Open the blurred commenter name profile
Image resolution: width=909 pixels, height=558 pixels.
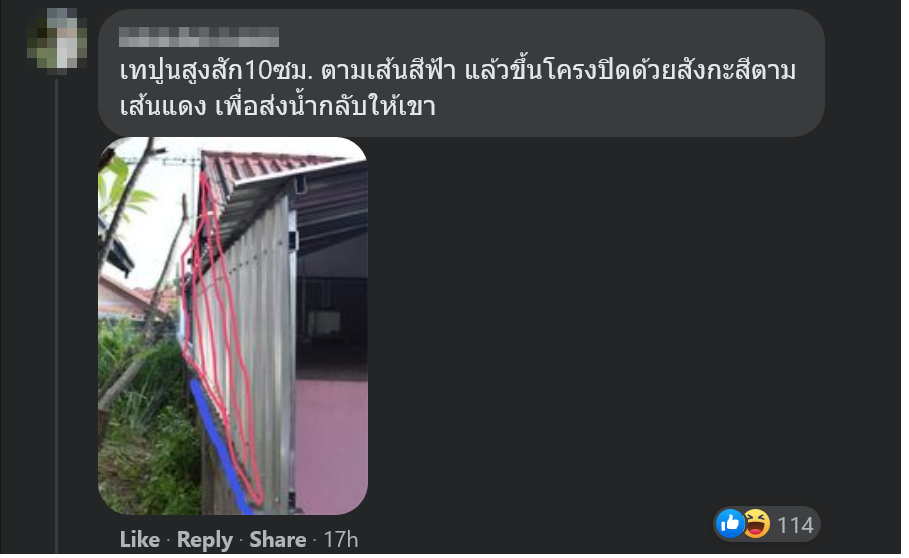coord(199,37)
